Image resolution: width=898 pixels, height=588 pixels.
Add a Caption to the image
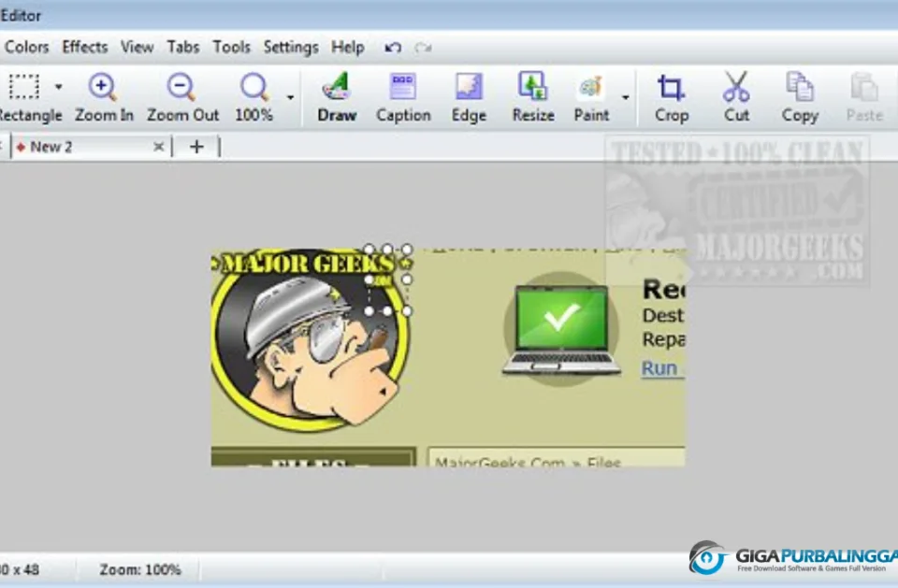[403, 97]
